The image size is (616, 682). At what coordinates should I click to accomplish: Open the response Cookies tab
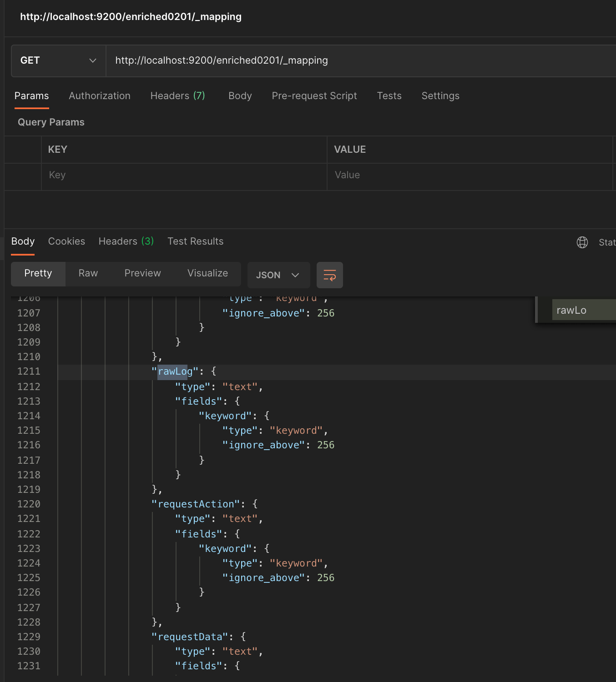[66, 241]
